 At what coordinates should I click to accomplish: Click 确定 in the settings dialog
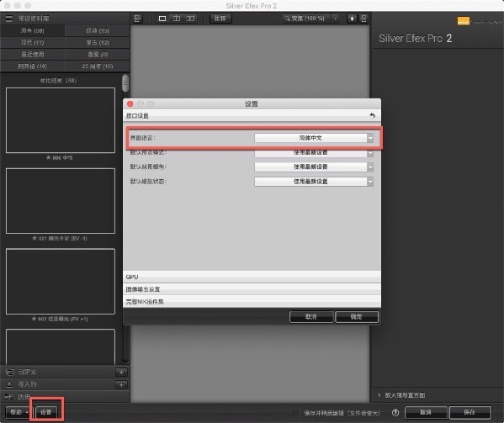(x=357, y=317)
